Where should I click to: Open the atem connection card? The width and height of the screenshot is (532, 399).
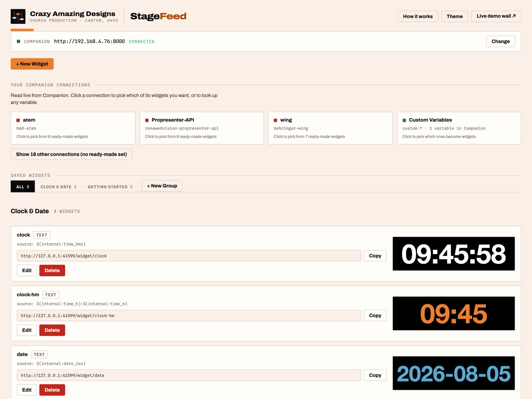click(73, 128)
